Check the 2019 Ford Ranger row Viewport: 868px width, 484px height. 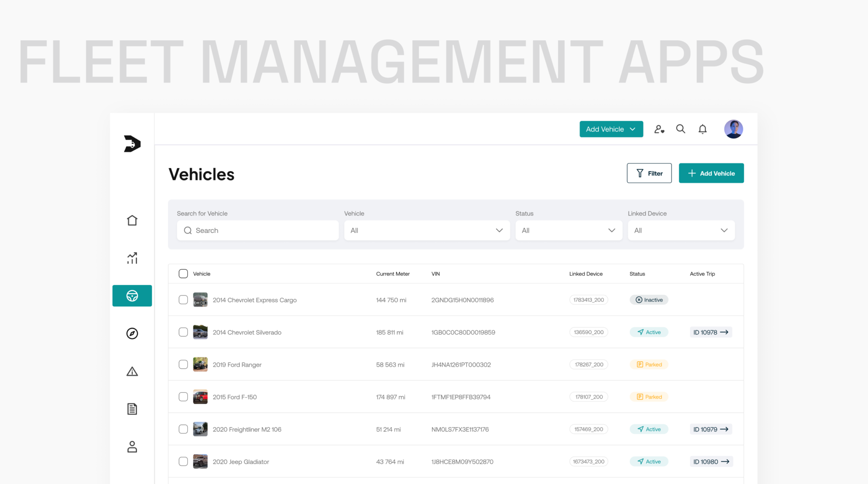click(x=183, y=365)
